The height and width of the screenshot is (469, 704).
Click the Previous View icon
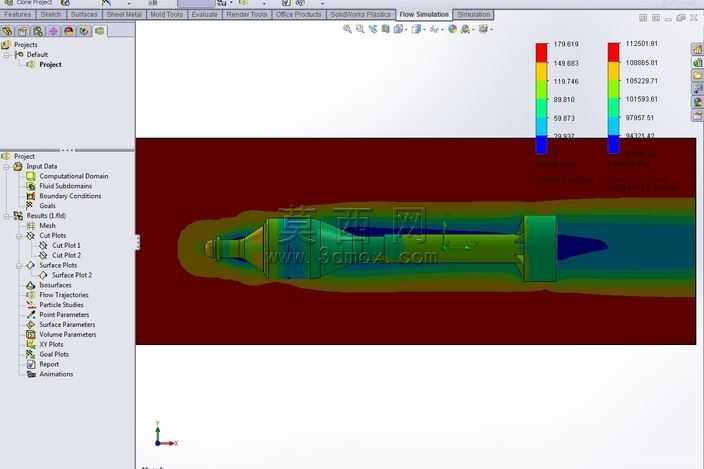pyautogui.click(x=373, y=29)
